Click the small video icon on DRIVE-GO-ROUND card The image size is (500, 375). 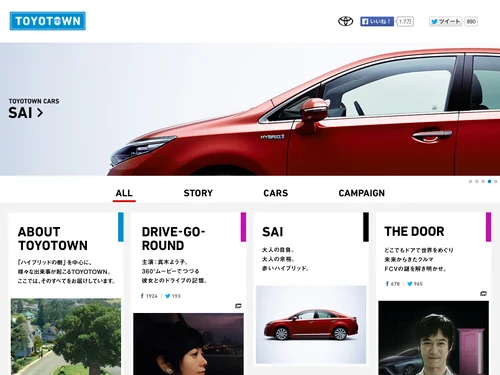tap(238, 306)
